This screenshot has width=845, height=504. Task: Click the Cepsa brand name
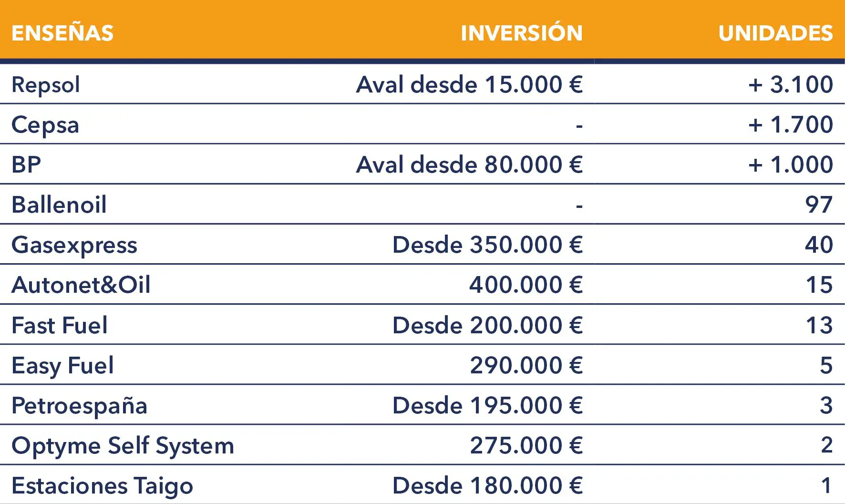45,125
